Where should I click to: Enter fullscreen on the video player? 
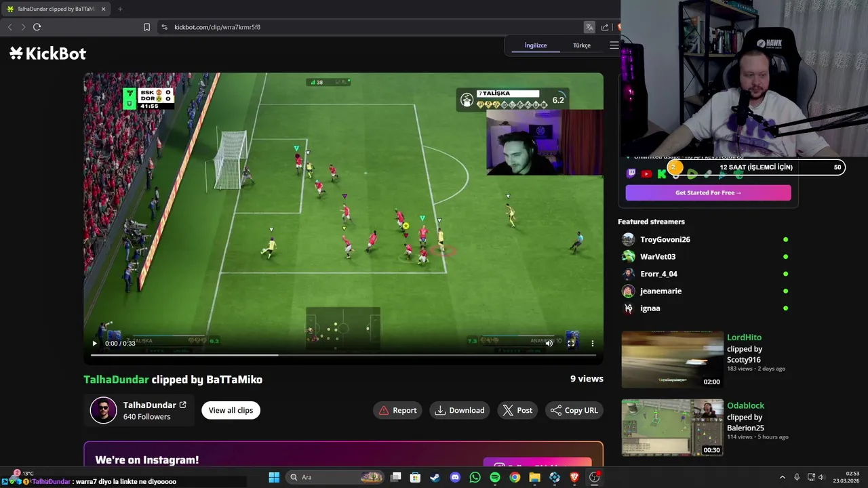pos(571,344)
